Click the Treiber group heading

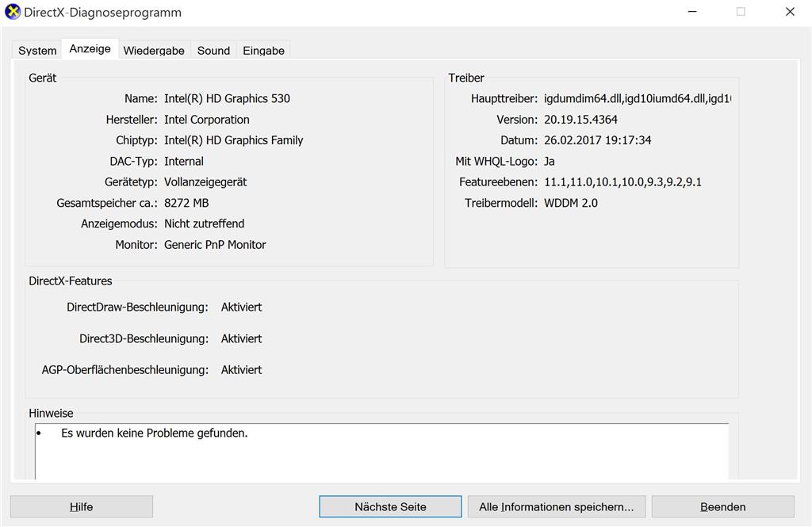tap(466, 78)
